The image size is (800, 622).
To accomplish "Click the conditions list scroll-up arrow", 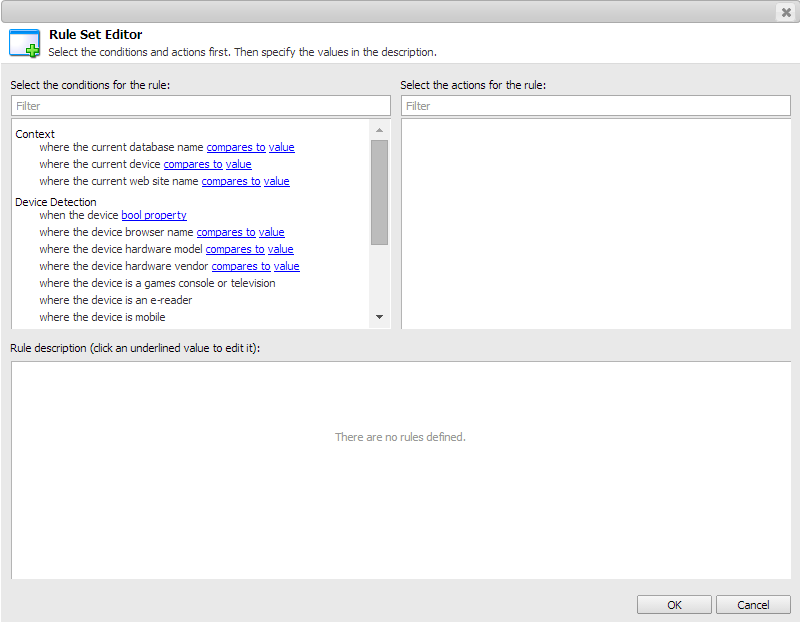I will coord(379,129).
